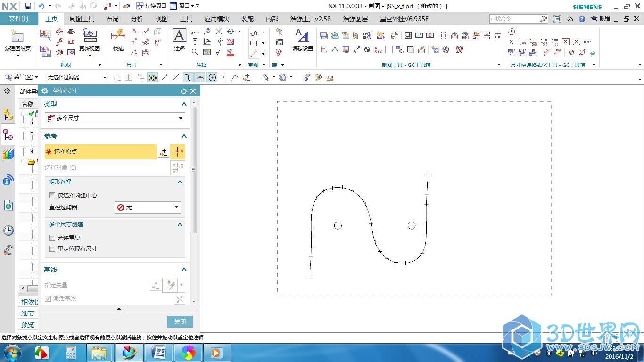Open the reuse library books sidebar icon
The width and height of the screenshot is (644, 362).
tap(8, 154)
